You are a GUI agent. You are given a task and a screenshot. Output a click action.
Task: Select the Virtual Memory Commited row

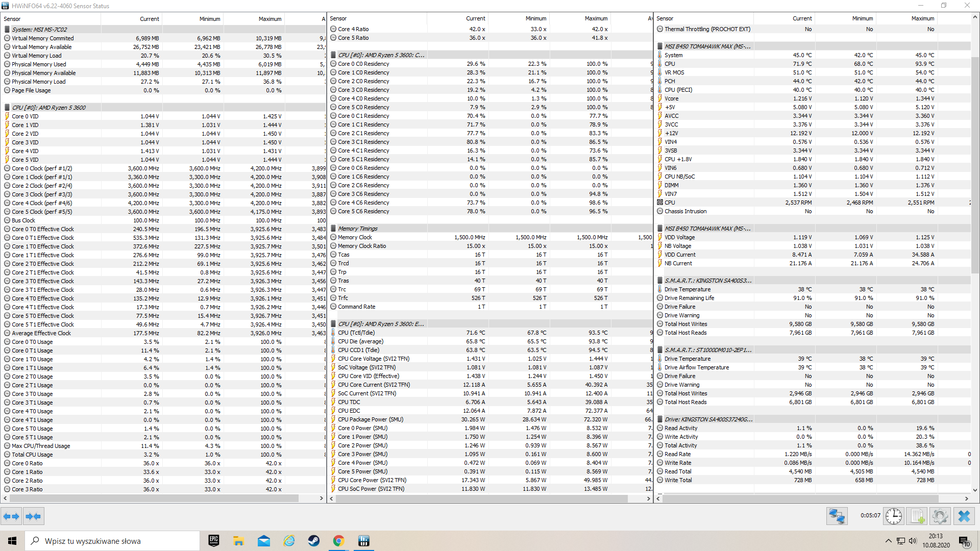click(163, 38)
